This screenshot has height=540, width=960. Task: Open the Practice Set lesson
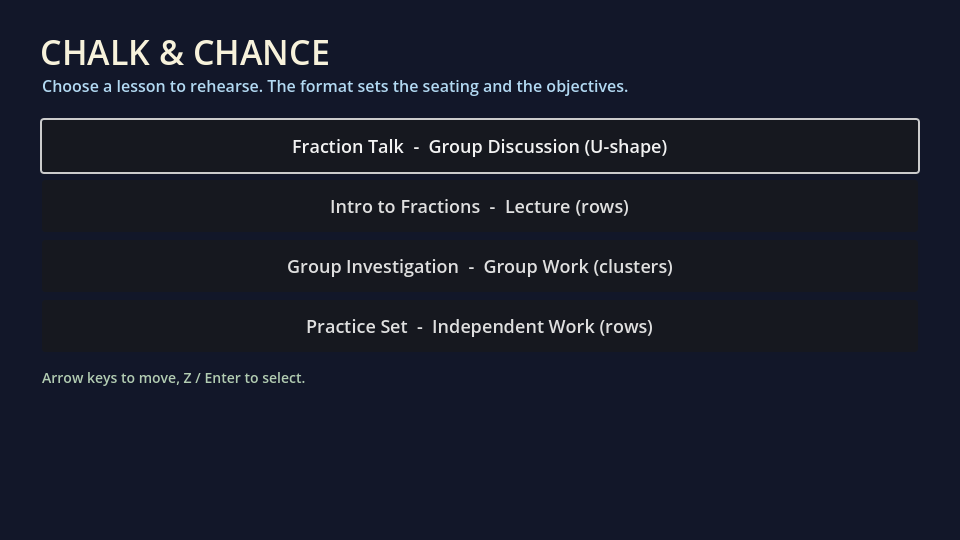point(480,326)
